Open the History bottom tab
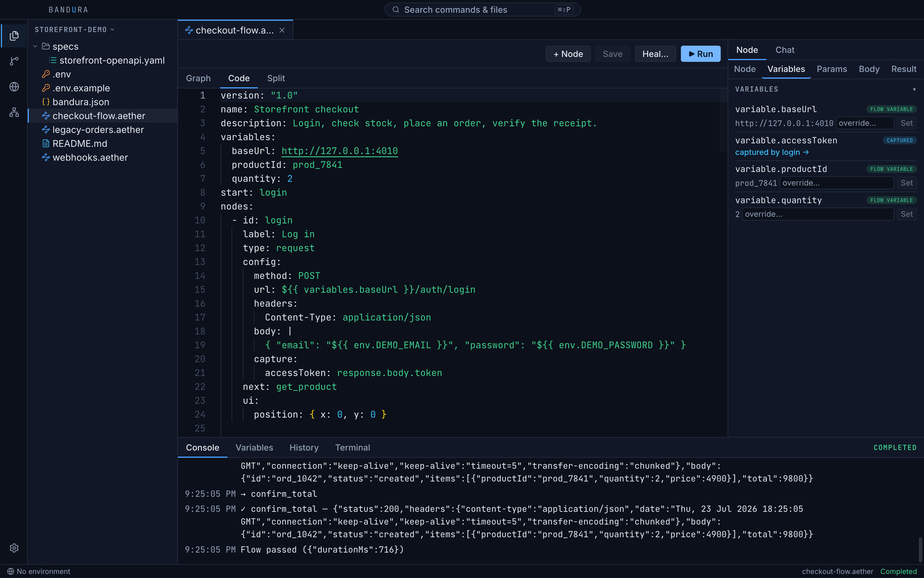Viewport: 924px width, 578px height. 304,447
